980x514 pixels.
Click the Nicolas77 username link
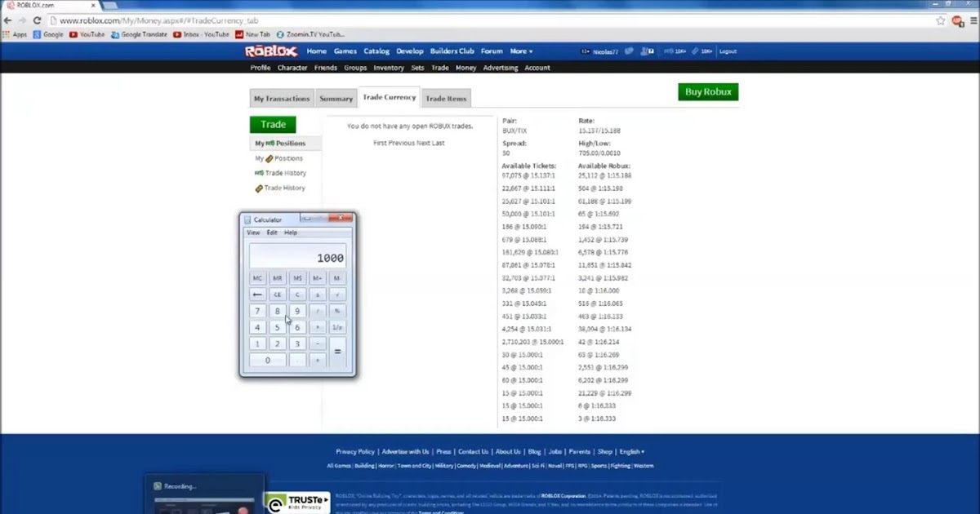click(x=605, y=51)
